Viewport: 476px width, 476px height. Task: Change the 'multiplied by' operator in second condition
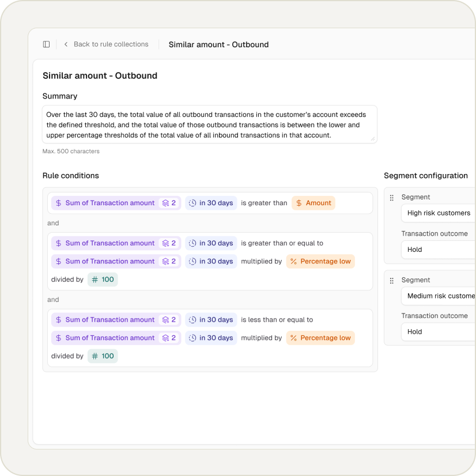point(262,262)
